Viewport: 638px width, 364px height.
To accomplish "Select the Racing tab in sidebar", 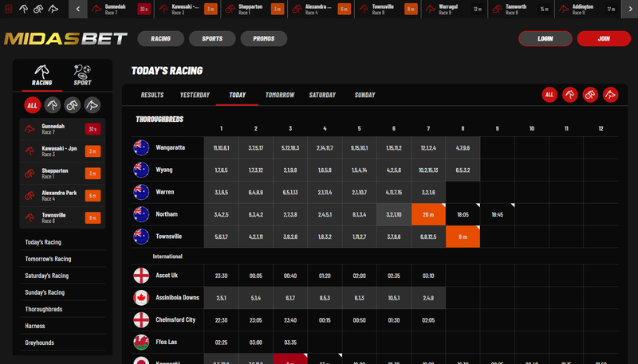I will point(42,75).
